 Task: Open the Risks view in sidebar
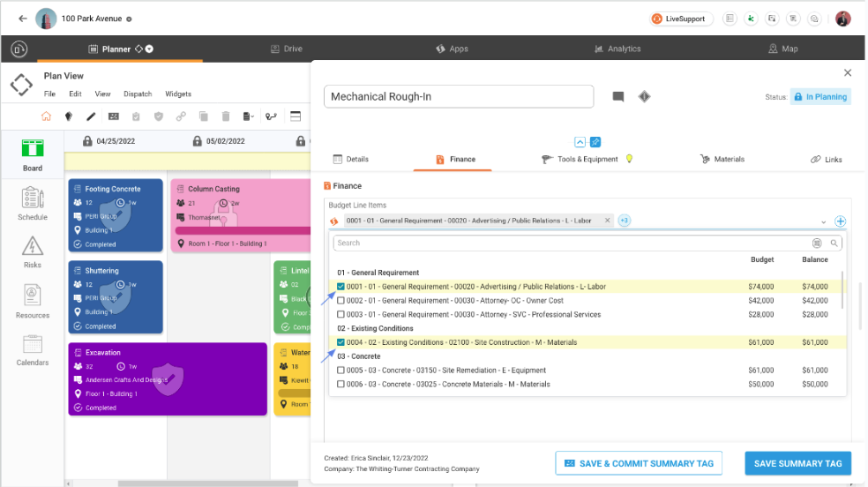(x=32, y=252)
